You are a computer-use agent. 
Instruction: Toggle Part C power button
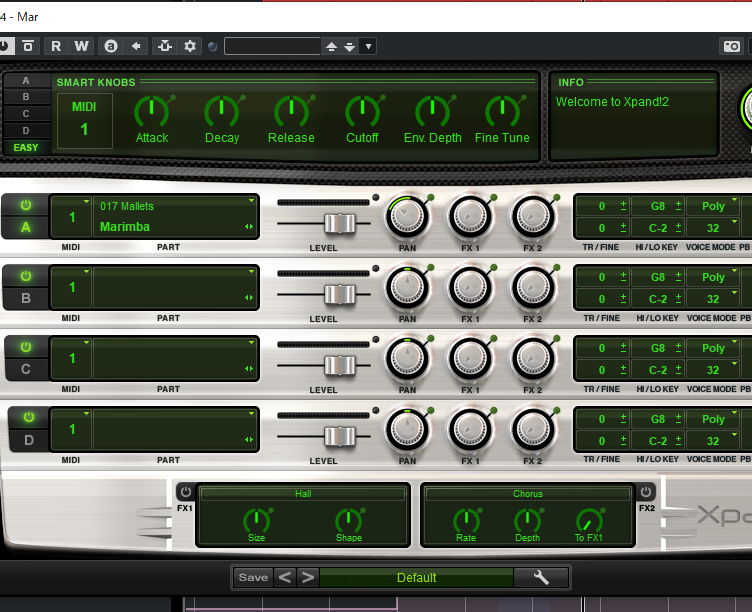click(26, 347)
